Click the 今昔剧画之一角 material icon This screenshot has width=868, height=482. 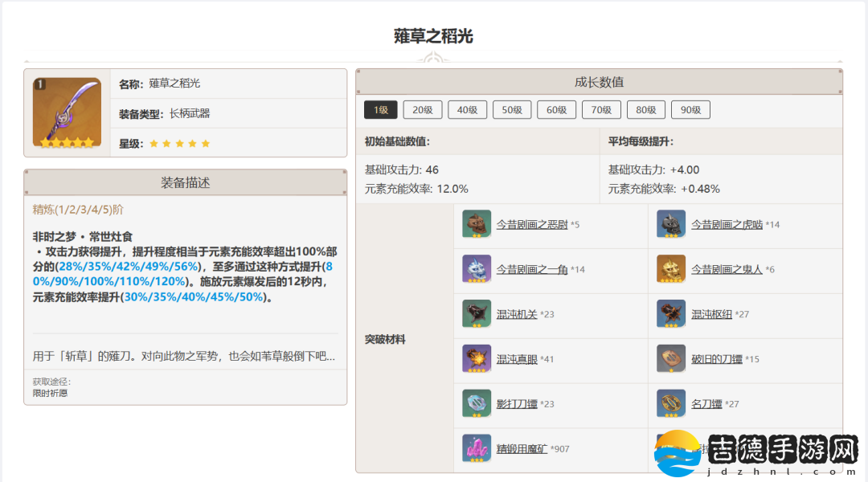point(477,269)
